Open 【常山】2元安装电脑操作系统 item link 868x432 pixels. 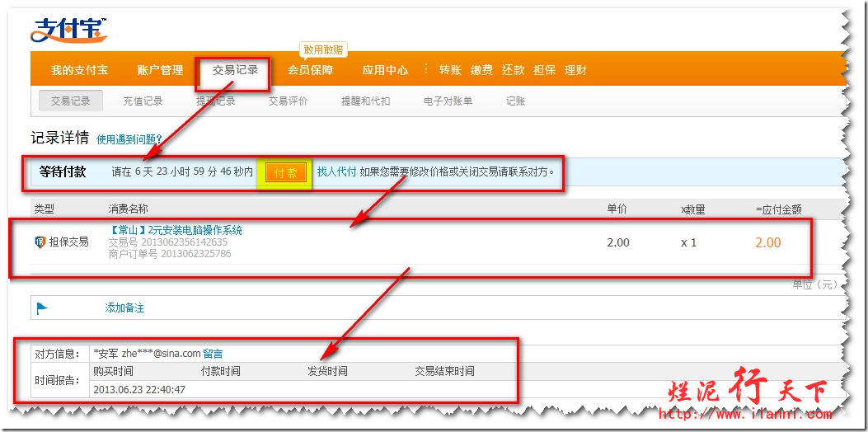click(x=176, y=230)
